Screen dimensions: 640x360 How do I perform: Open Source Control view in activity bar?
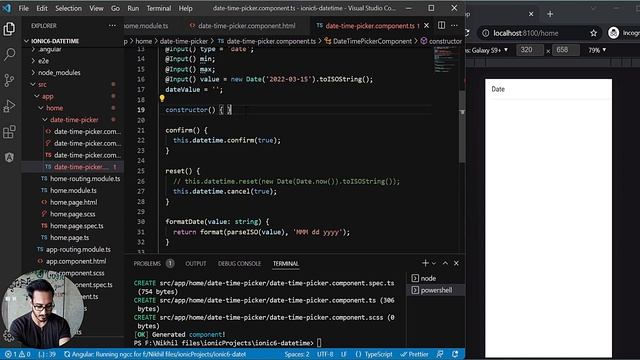[9, 80]
